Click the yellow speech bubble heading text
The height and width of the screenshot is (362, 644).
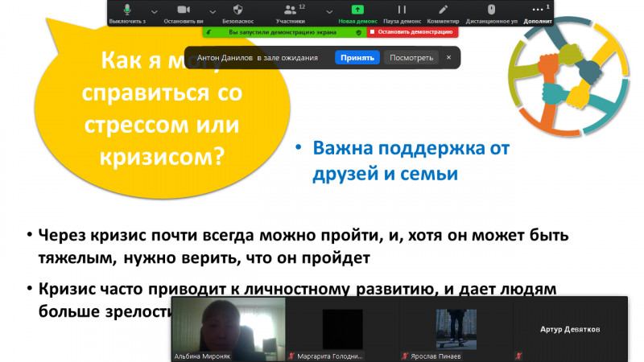162,109
